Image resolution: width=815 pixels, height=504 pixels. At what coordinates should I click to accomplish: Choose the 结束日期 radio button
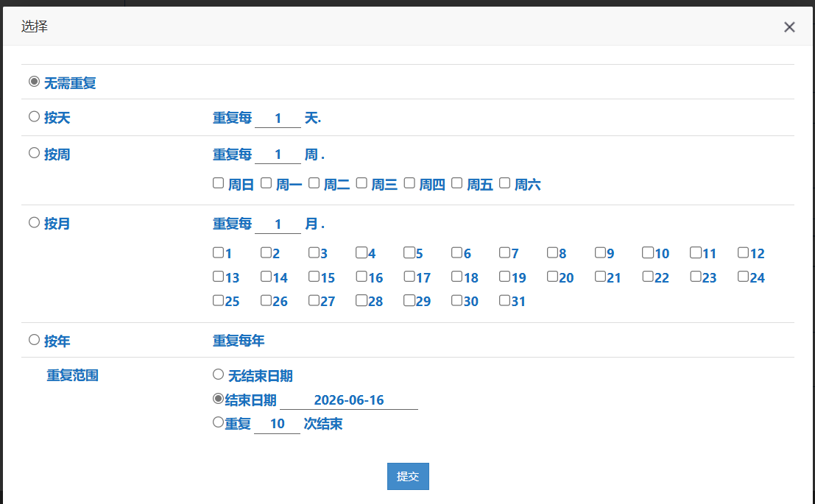point(219,399)
